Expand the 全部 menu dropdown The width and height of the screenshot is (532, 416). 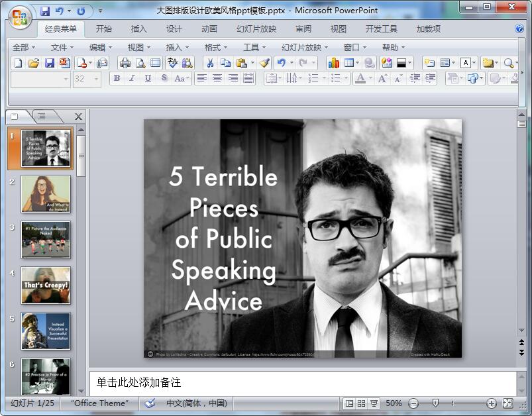pos(24,48)
